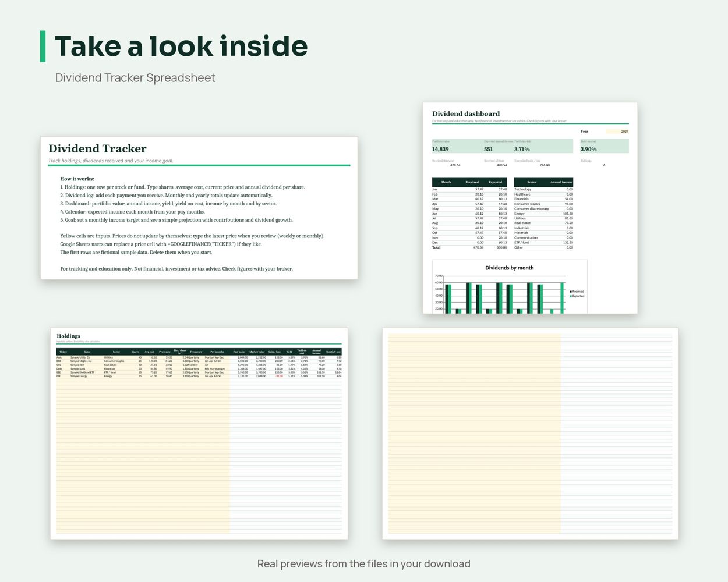Screen dimensions: 728x582
Task: Click 'Track holdings, dividends received' tagline
Action: (111, 161)
